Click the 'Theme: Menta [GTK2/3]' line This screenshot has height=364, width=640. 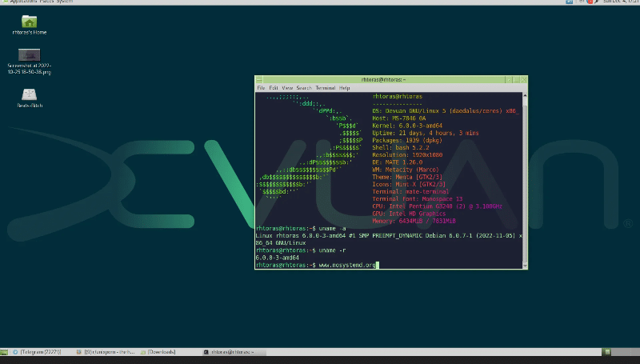point(407,177)
